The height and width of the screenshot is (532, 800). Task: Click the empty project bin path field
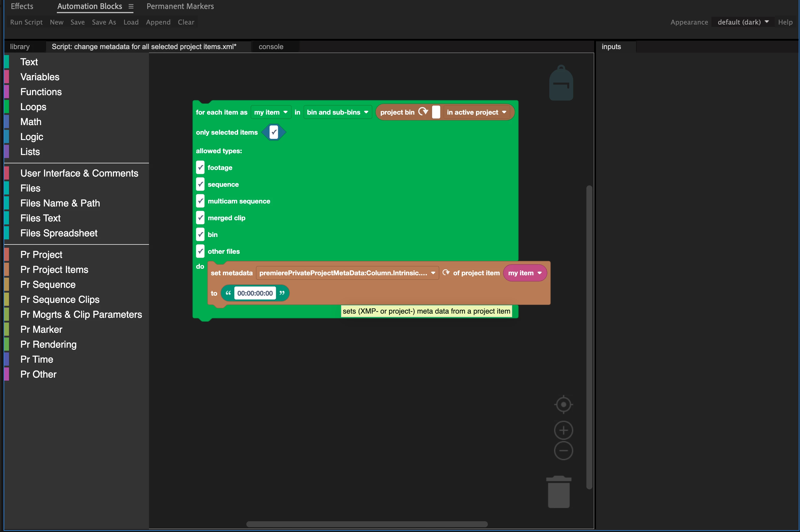[x=436, y=112]
